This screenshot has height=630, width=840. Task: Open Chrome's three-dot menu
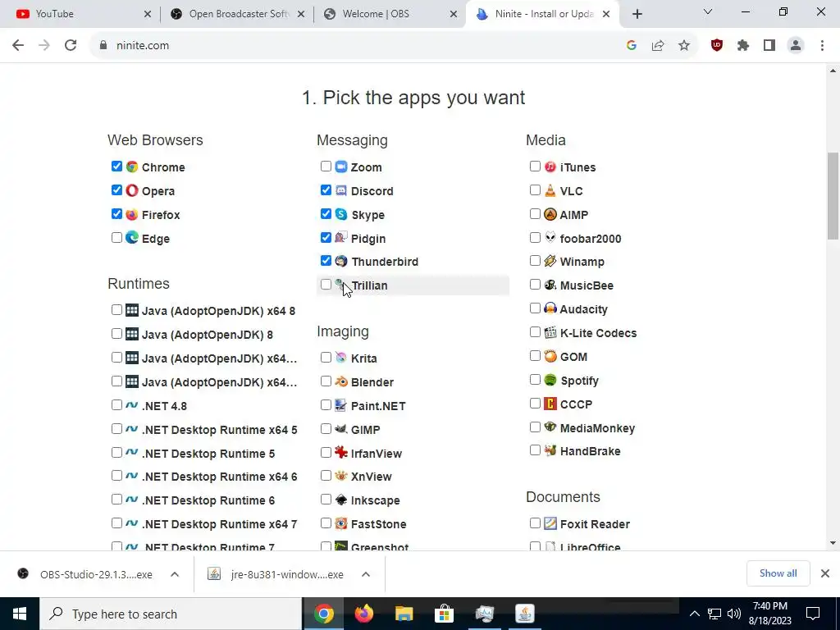pos(822,46)
